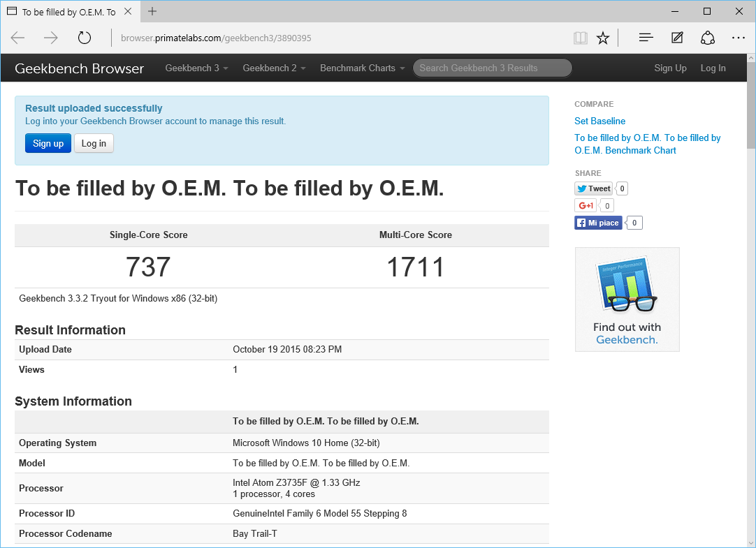The width and height of the screenshot is (756, 548).
Task: Minimize the Edge browser window
Action: coord(675,11)
